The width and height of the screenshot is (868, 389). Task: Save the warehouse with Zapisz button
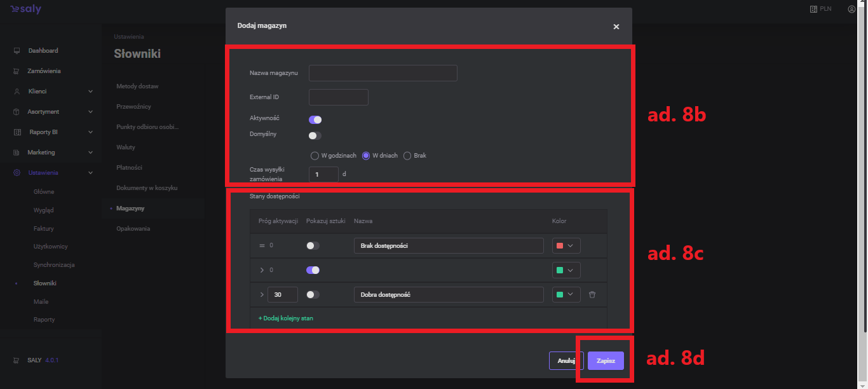point(606,360)
